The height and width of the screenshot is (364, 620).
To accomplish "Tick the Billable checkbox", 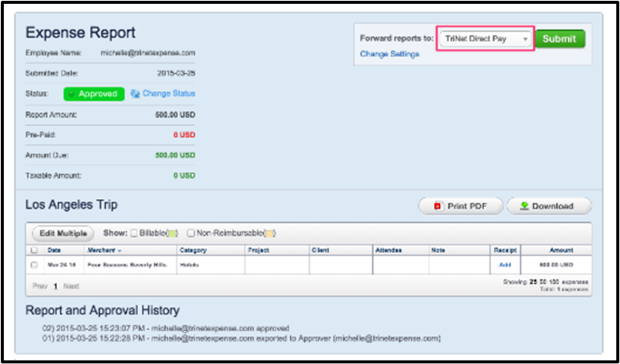I will click(134, 233).
